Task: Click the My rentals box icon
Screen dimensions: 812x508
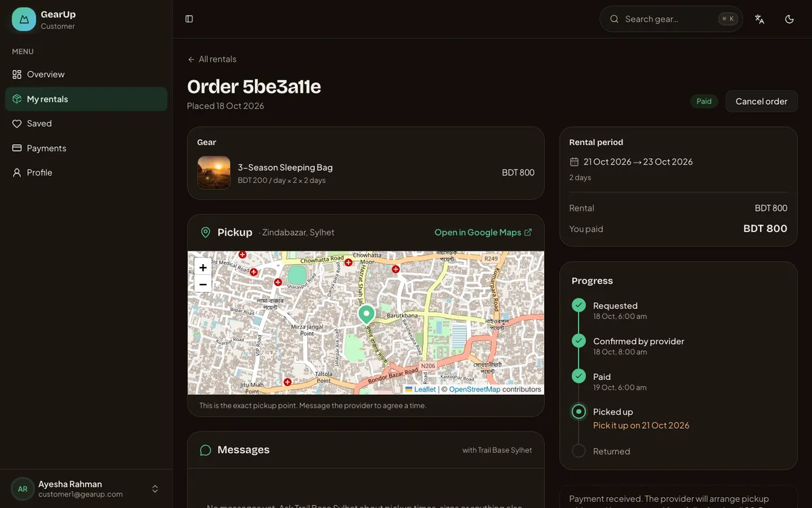Action: click(17, 99)
